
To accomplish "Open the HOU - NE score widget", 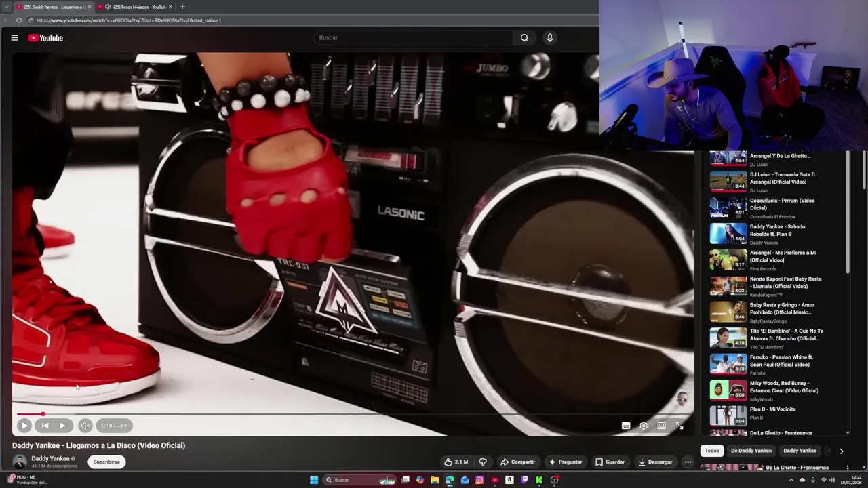I will pos(27,480).
